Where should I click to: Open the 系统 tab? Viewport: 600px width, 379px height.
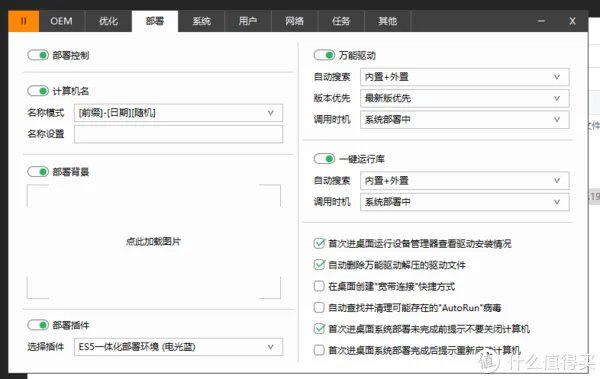click(x=201, y=21)
